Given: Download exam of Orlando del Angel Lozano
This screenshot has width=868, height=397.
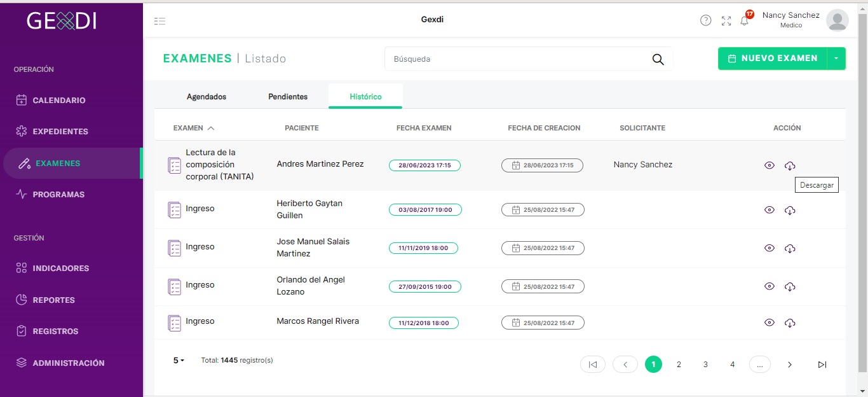Looking at the screenshot, I should (790, 286).
